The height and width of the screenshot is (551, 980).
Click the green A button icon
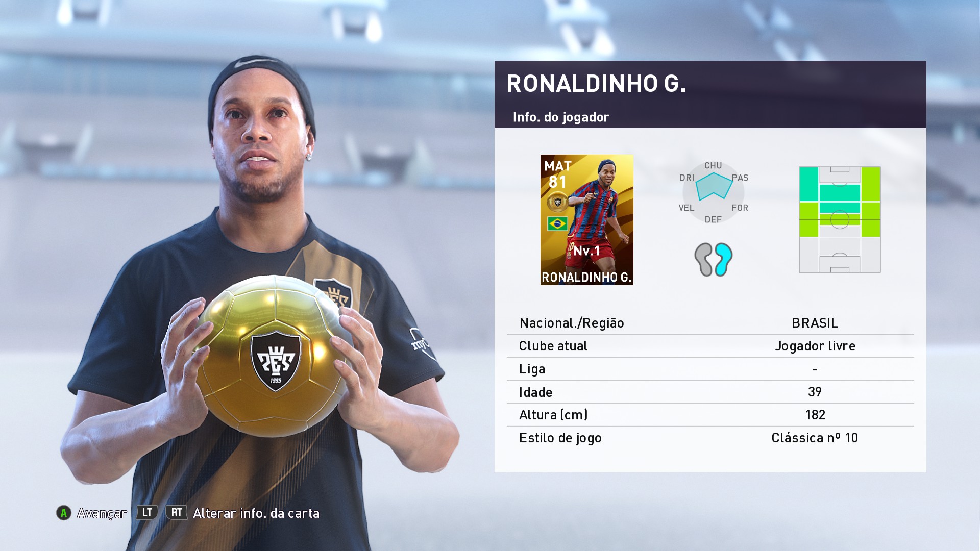pyautogui.click(x=64, y=513)
